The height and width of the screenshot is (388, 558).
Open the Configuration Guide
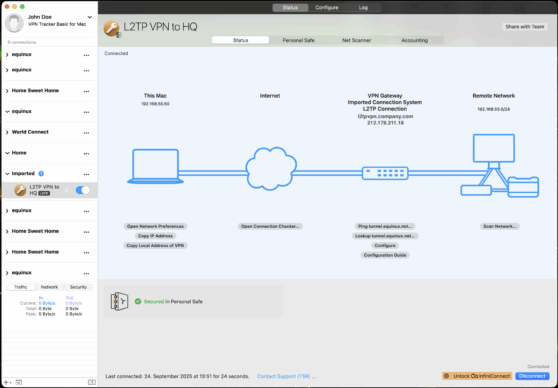pos(385,255)
